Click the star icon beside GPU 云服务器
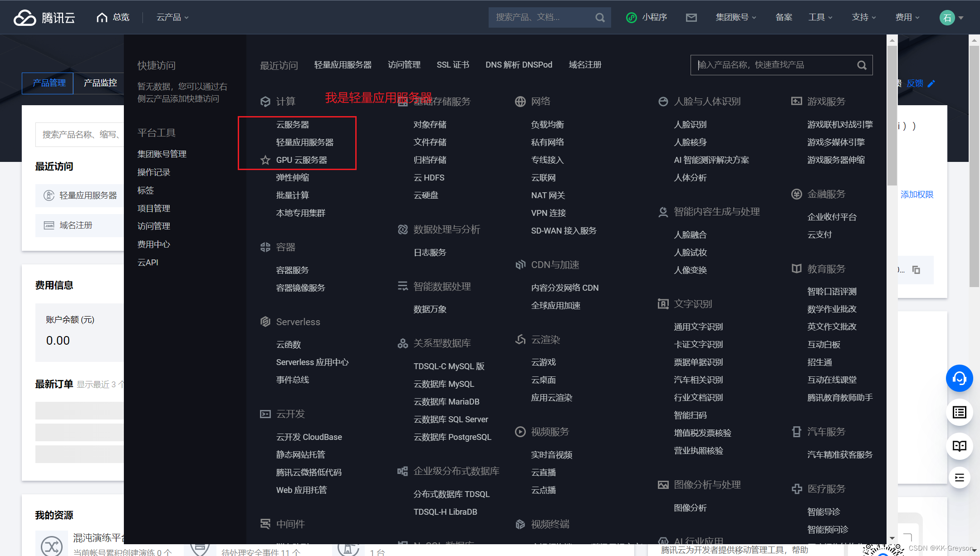This screenshot has height=556, width=980. (265, 160)
